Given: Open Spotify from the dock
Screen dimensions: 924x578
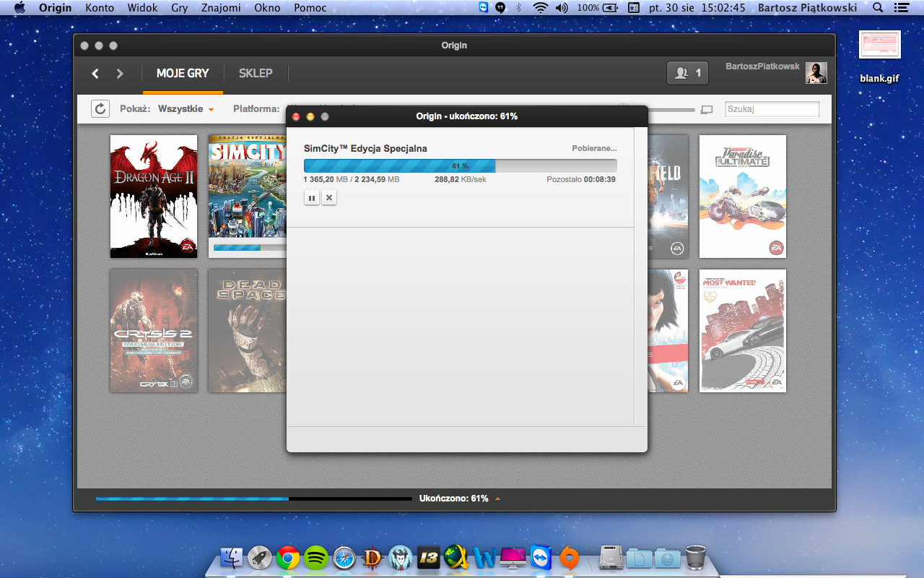Looking at the screenshot, I should point(316,557).
